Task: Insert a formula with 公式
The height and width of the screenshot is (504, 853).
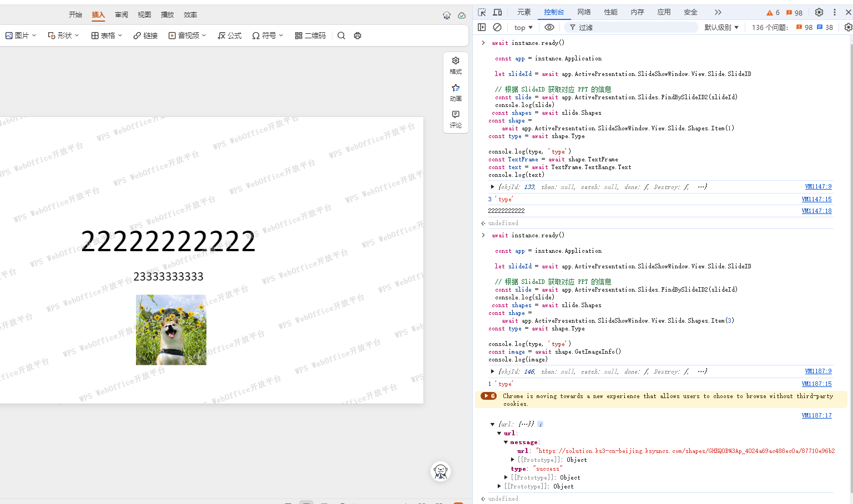Action: (230, 35)
